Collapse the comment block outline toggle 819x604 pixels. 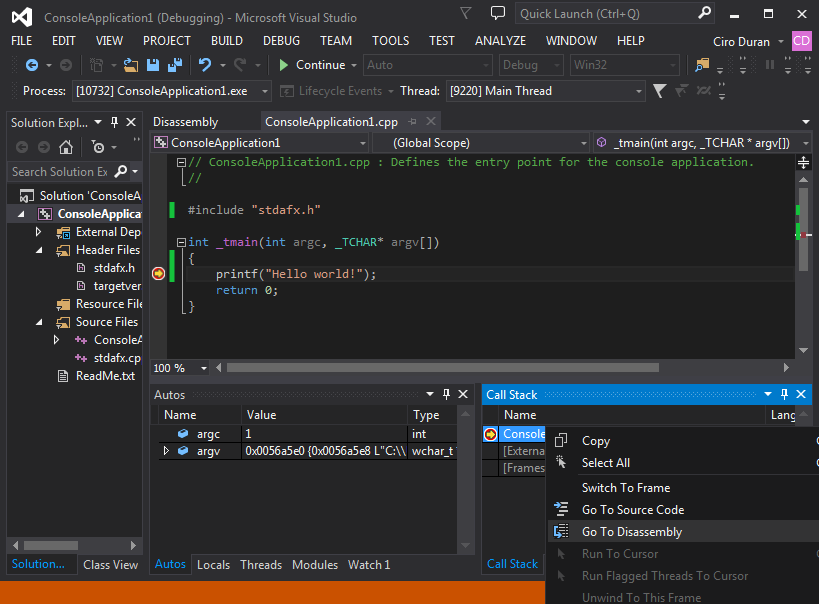click(181, 162)
